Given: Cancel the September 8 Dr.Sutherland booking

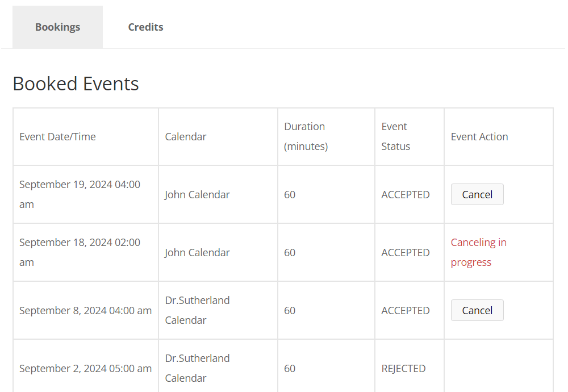Looking at the screenshot, I should click(477, 310).
